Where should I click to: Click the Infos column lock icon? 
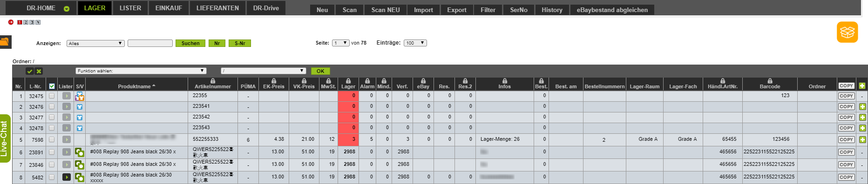tap(505, 81)
